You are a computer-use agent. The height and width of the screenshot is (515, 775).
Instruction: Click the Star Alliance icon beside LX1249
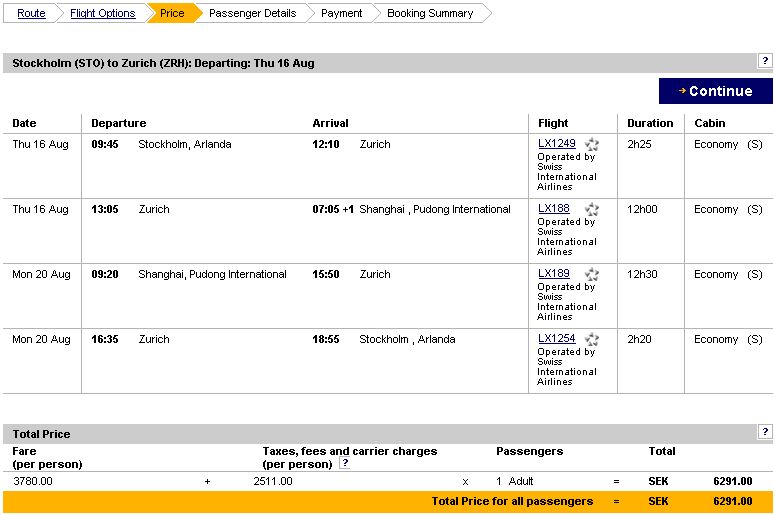click(x=592, y=145)
